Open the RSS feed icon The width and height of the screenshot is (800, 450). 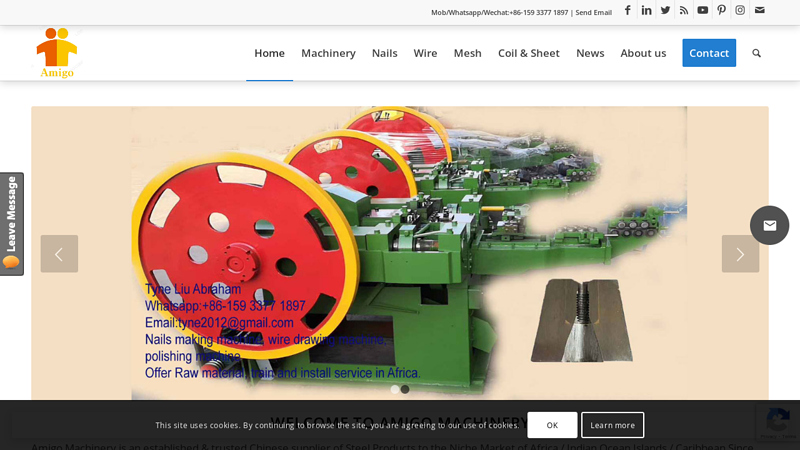(x=684, y=10)
